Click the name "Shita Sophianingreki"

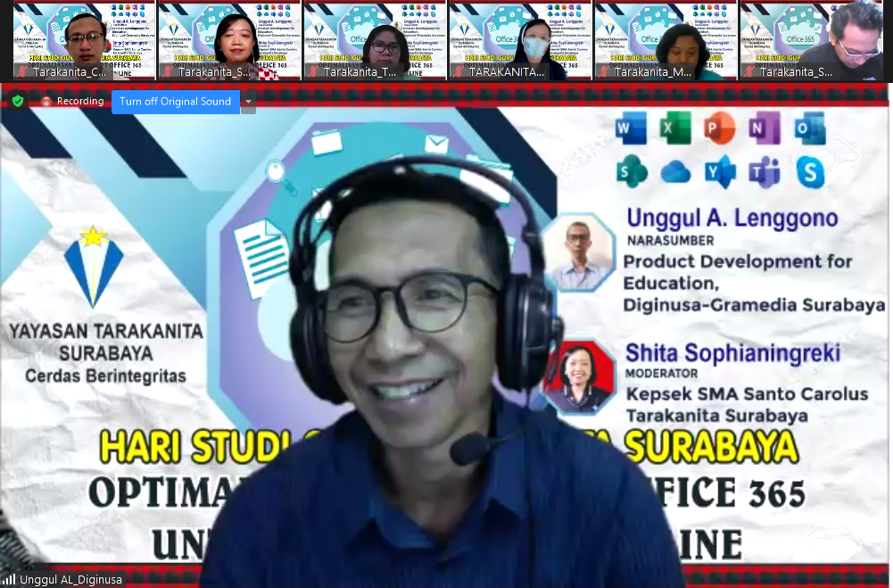pos(733,353)
